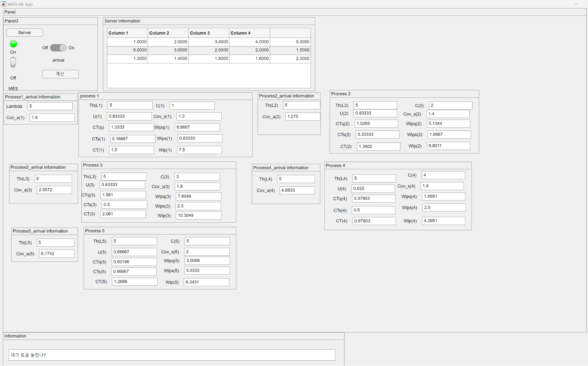Click the Cov_a(1) input field
Viewport: 588px width, 366px height.
click(52, 118)
